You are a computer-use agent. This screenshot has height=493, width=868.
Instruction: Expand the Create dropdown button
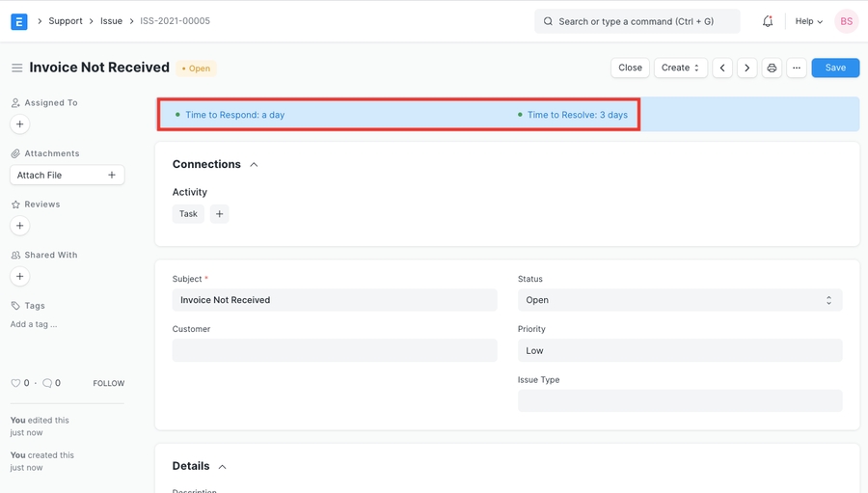point(681,68)
